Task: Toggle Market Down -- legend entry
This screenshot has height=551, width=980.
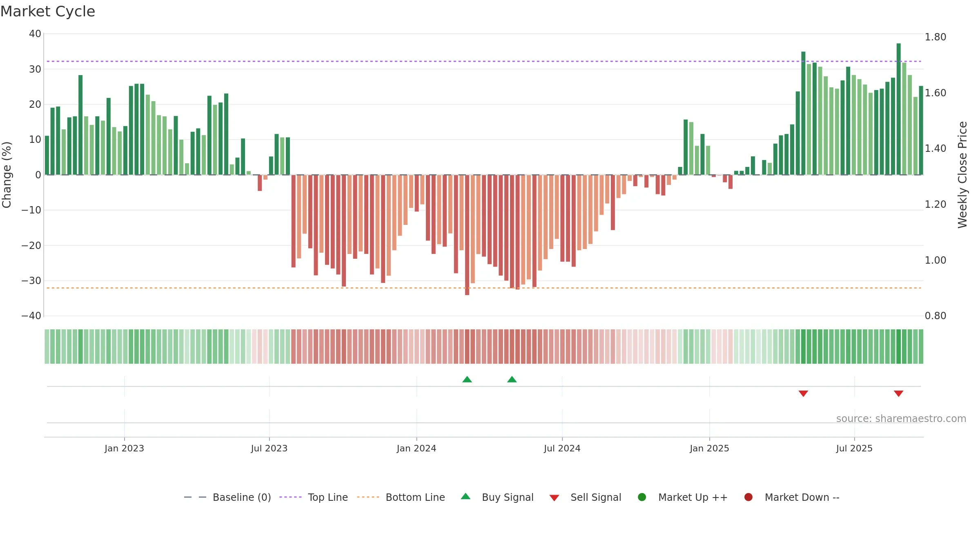Action: (x=792, y=497)
